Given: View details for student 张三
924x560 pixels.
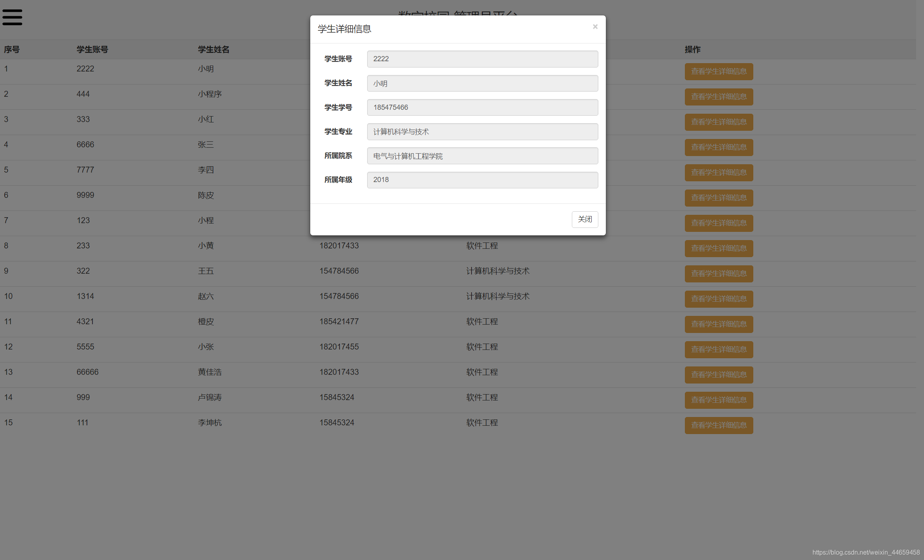Looking at the screenshot, I should pyautogui.click(x=719, y=147).
